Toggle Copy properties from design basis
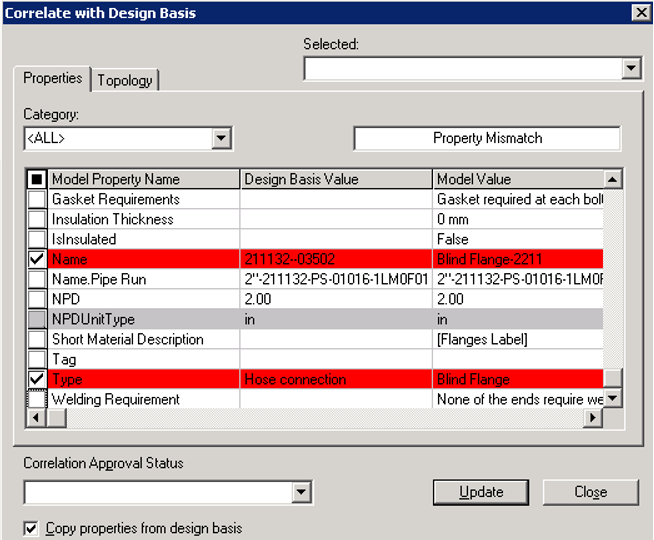This screenshot has width=654, height=540. [x=31, y=528]
